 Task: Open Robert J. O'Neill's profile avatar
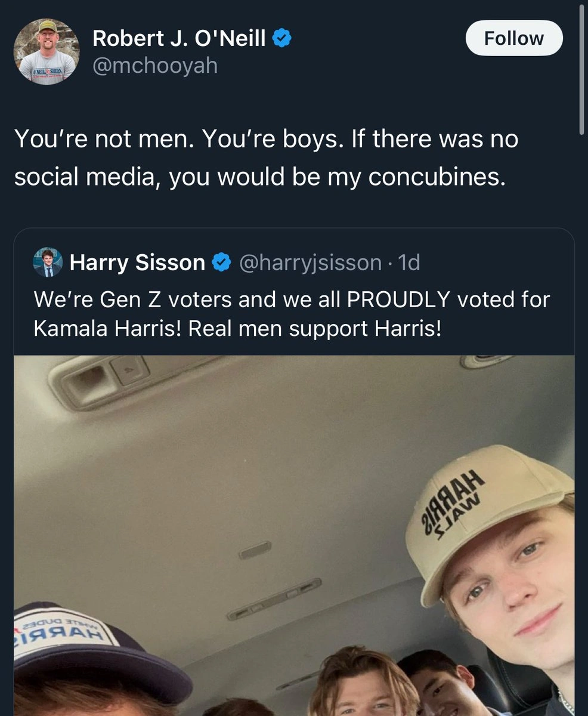[x=47, y=51]
